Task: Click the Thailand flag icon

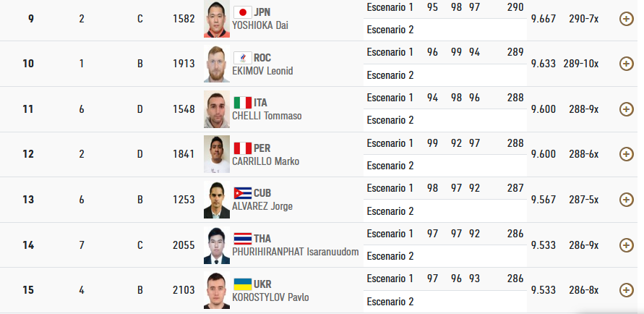Action: 242,239
